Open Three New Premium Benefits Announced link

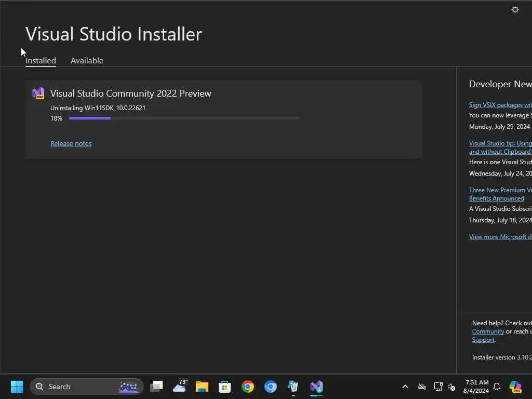tap(500, 194)
